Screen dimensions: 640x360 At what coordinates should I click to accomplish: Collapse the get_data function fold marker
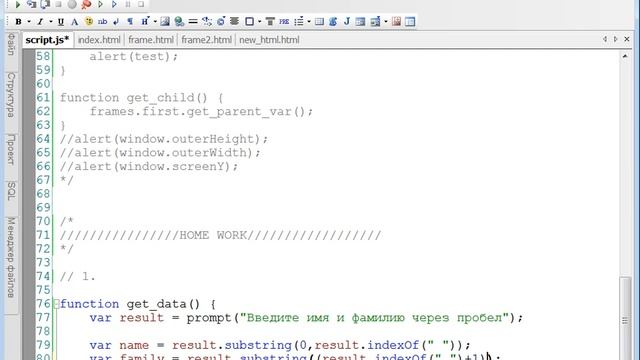click(57, 304)
